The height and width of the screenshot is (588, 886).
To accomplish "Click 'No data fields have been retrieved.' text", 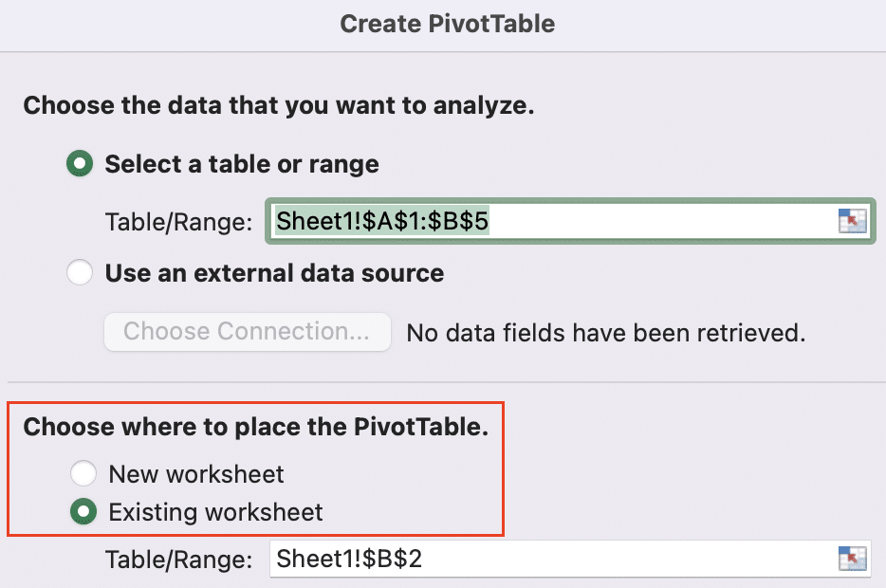I will (606, 333).
